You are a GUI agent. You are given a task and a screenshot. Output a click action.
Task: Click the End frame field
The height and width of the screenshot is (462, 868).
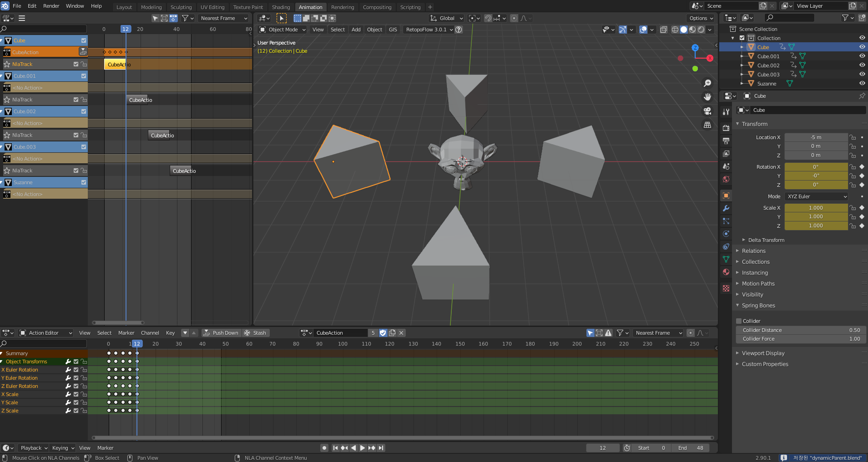coord(691,448)
